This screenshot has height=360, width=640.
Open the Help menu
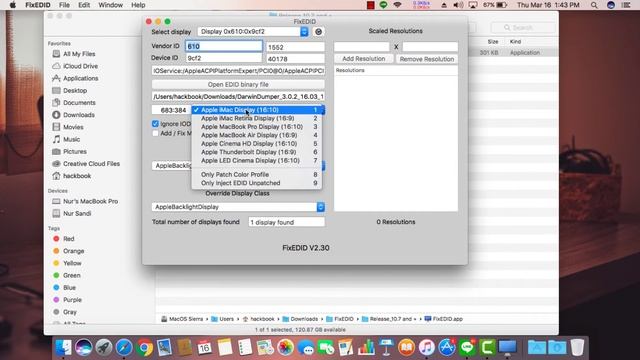[x=138, y=5]
